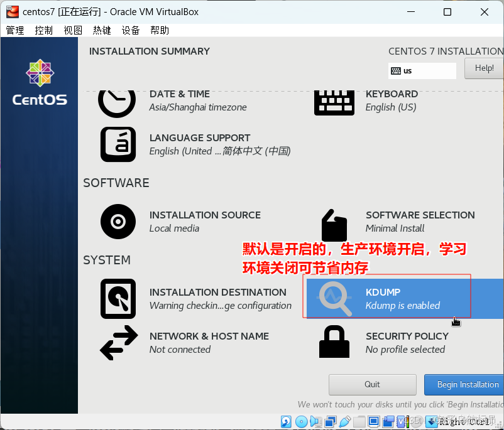Viewport: 504px width, 430px height.
Task: Open the 设备 menu
Action: (131, 31)
